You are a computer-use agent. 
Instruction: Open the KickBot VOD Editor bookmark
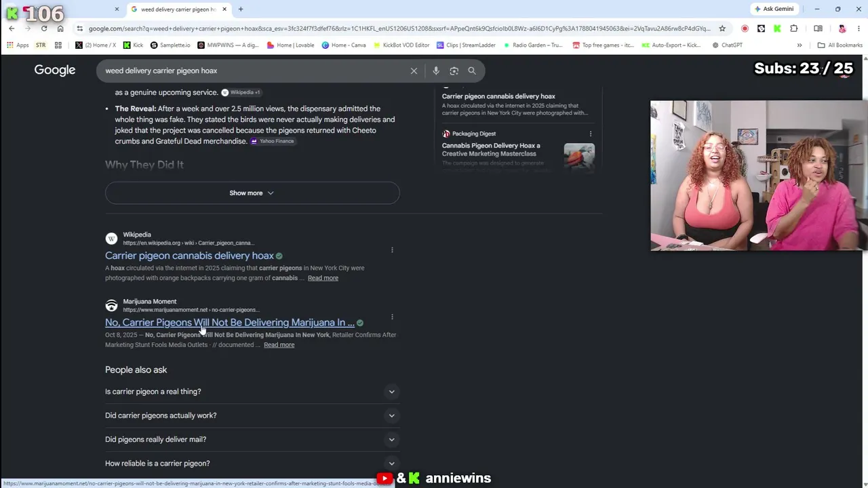(x=401, y=45)
